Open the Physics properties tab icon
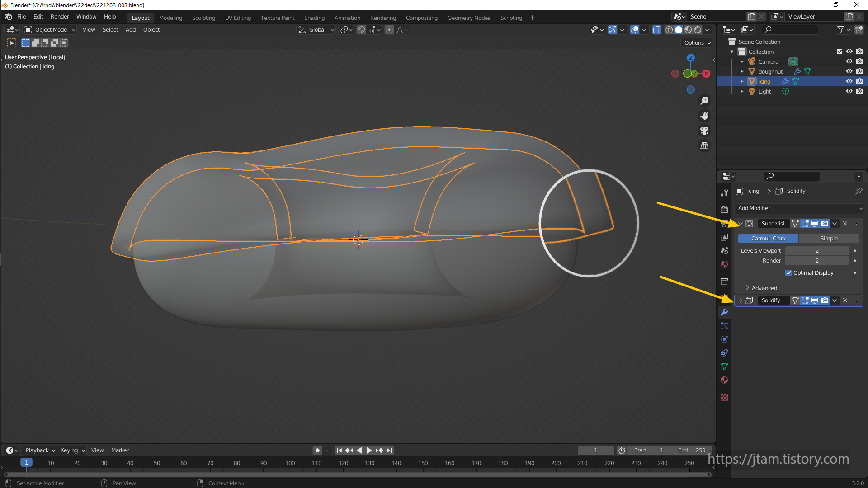This screenshot has height=488, width=868. pos(724,339)
